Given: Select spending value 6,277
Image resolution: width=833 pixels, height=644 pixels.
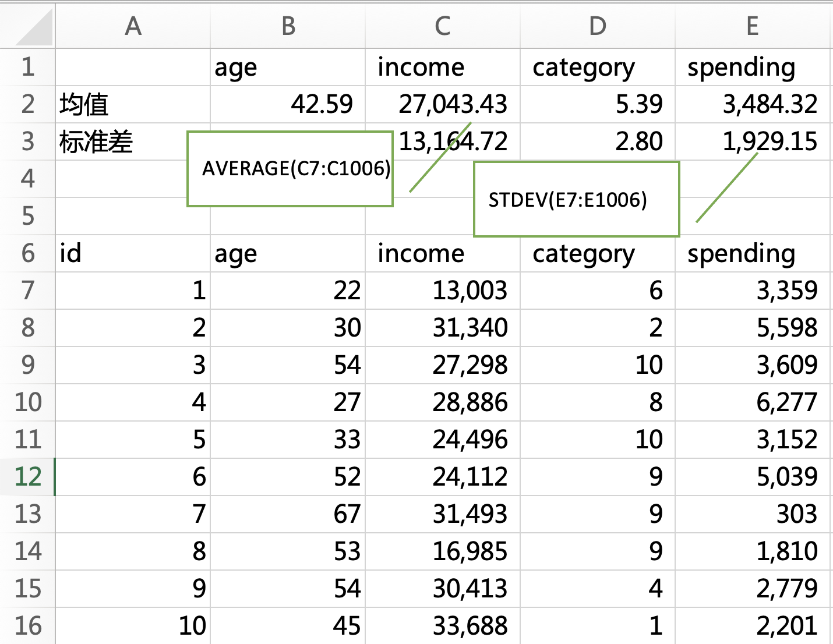Looking at the screenshot, I should (x=753, y=402).
